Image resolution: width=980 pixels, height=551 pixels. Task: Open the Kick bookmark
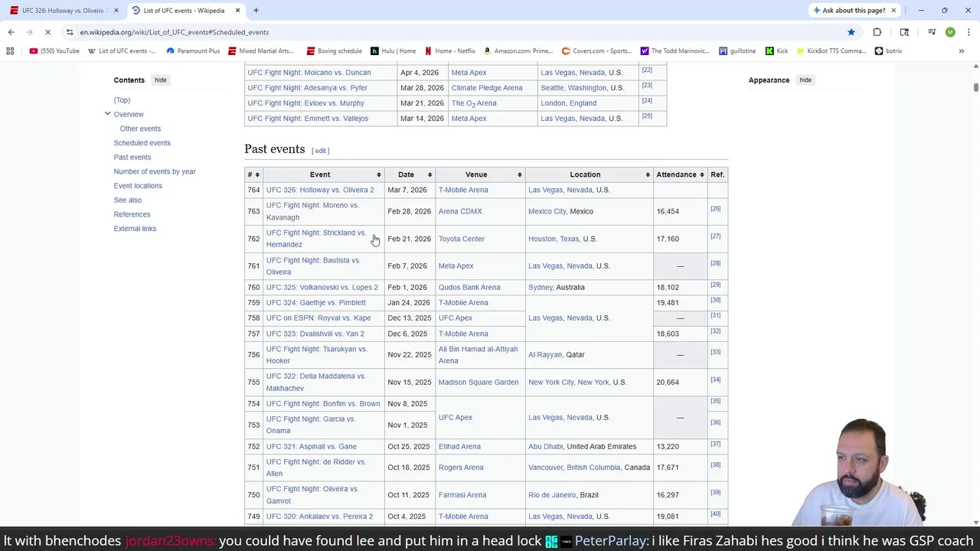point(776,51)
